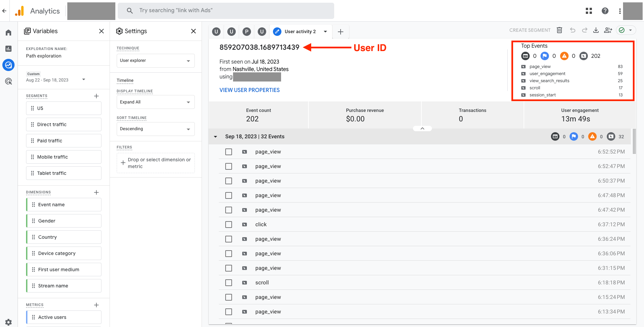
Task: Open the data quality checkmark dropdown
Action: 626,30
